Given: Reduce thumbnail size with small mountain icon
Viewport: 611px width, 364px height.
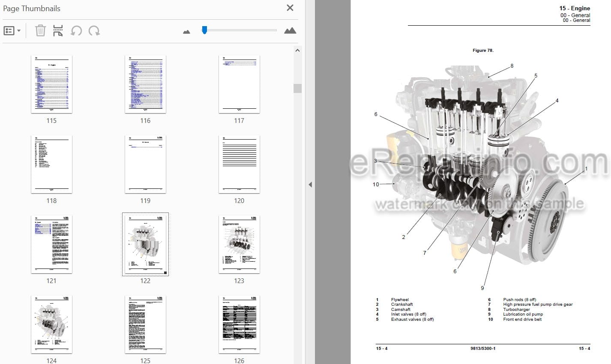Looking at the screenshot, I should tap(186, 32).
